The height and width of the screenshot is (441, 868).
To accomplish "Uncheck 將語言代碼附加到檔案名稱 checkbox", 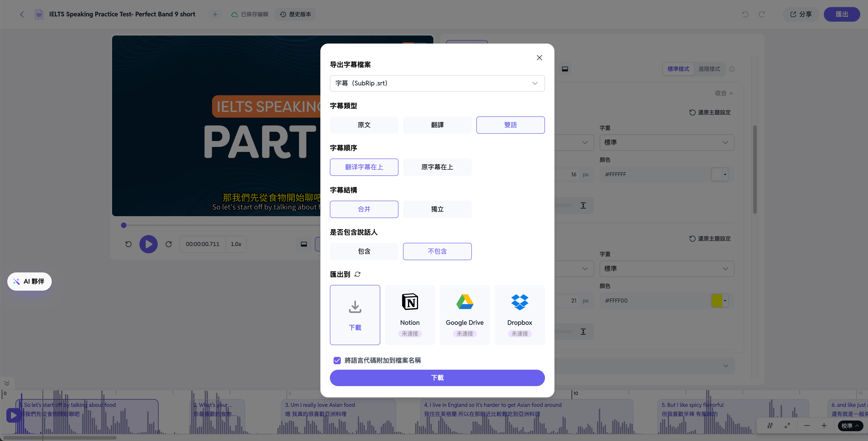I will click(x=337, y=361).
